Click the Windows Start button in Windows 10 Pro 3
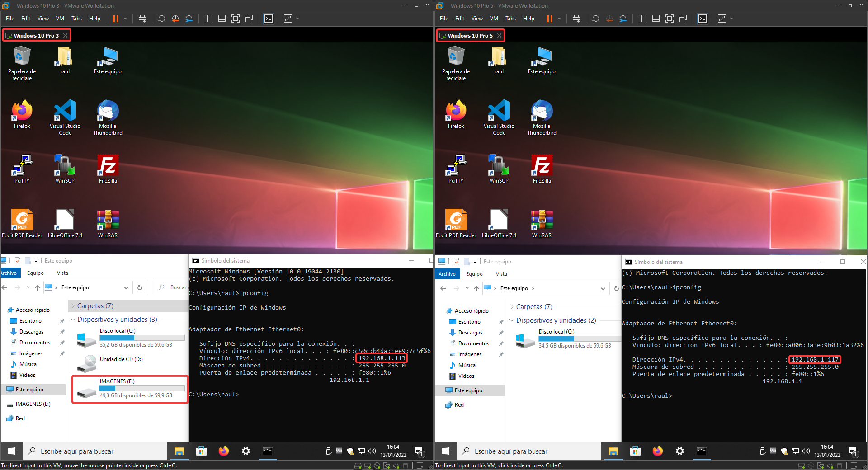 click(12, 451)
